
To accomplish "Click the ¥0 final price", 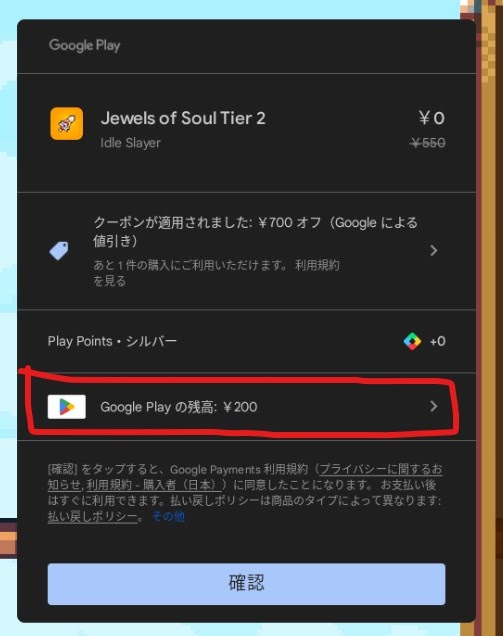I will click(432, 118).
